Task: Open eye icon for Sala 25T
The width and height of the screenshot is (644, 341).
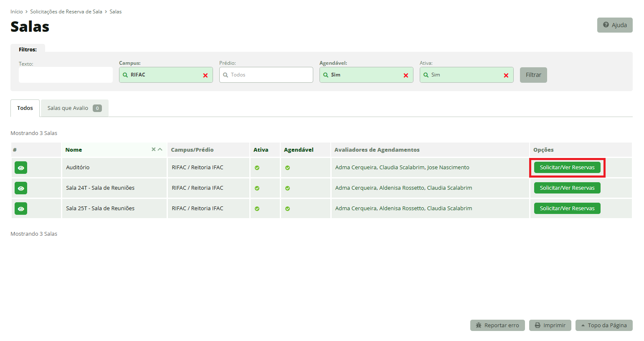Action: [x=21, y=209]
